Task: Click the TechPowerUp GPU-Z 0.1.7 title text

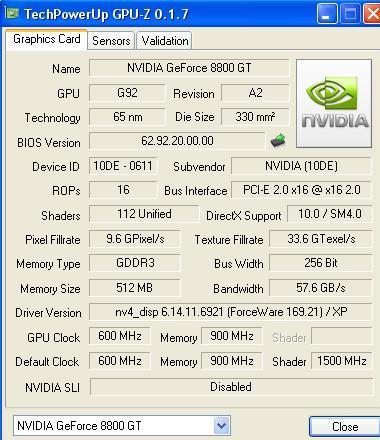Action: click(106, 14)
